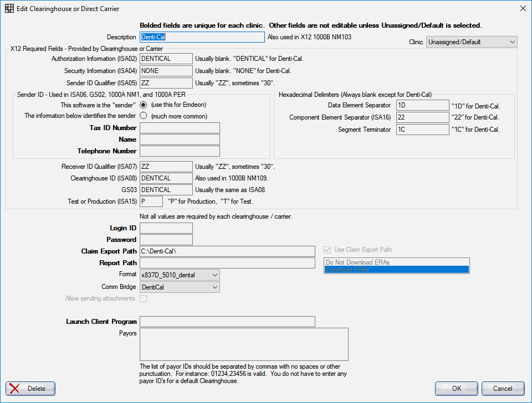Click 'Not all values are required' note text

coord(216,216)
